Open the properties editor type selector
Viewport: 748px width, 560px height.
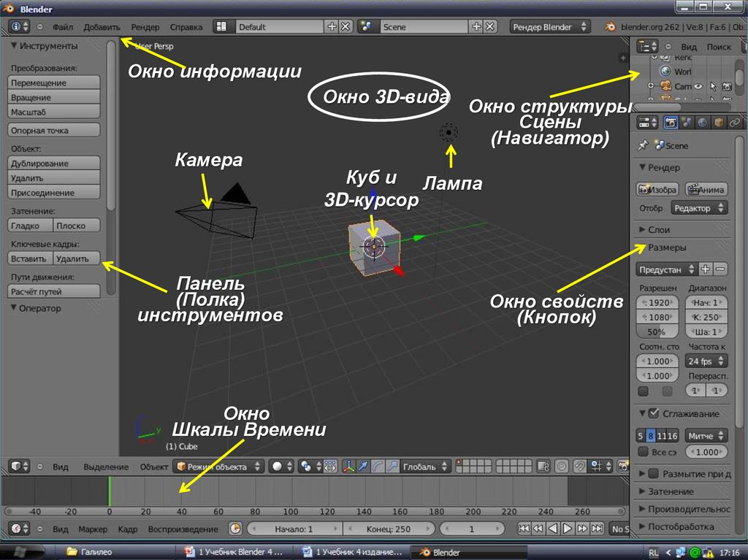[x=647, y=123]
